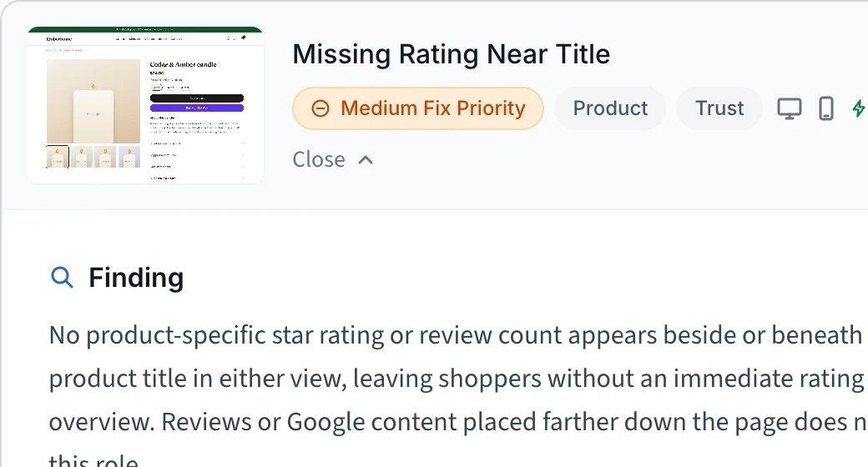
Task: Select the Product category tag
Action: point(610,108)
